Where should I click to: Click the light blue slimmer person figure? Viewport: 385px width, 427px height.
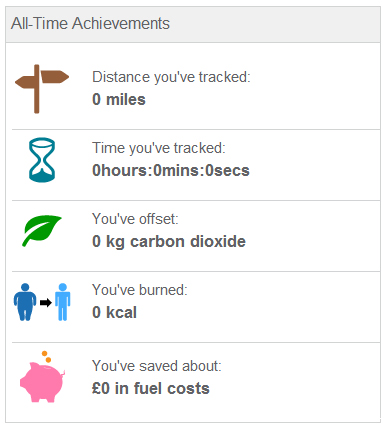63,302
